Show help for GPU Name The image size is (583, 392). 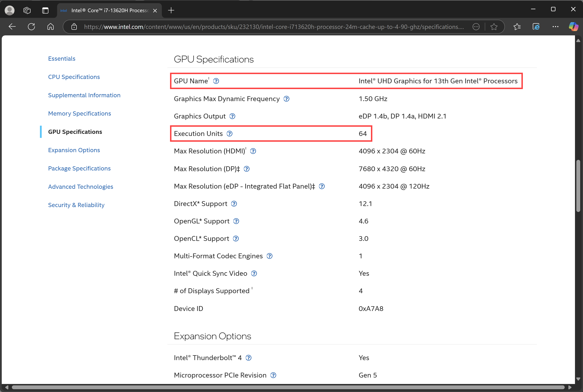coord(216,81)
